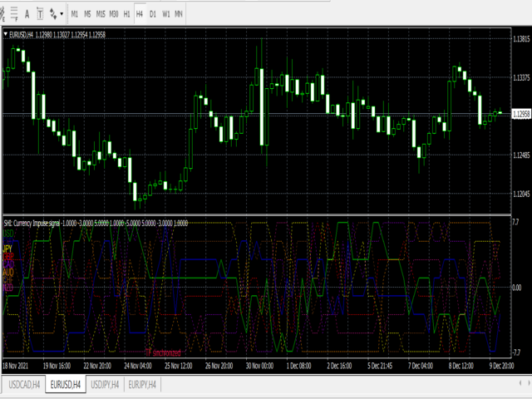
Task: Select the text label tool (A)
Action: pos(27,14)
